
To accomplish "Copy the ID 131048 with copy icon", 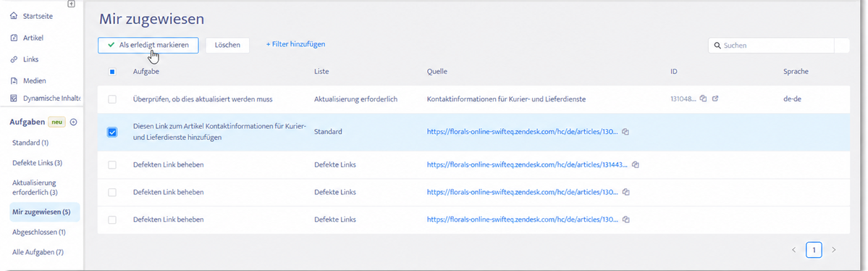I will click(x=702, y=99).
